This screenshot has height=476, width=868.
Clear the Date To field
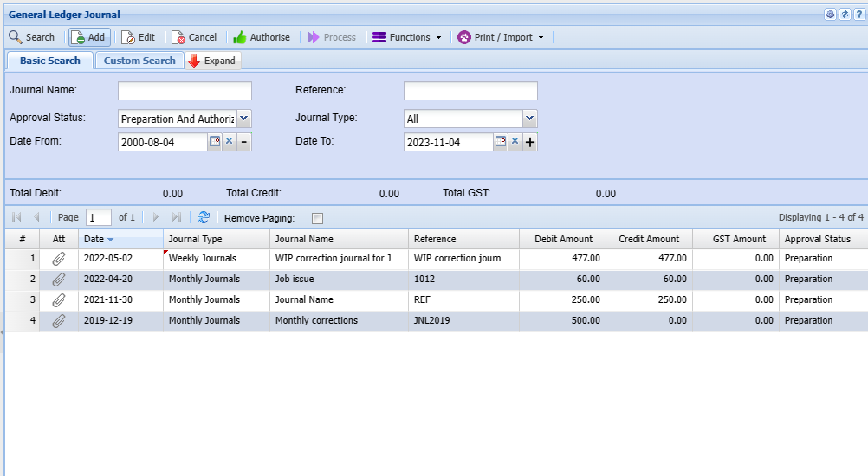[x=515, y=142]
